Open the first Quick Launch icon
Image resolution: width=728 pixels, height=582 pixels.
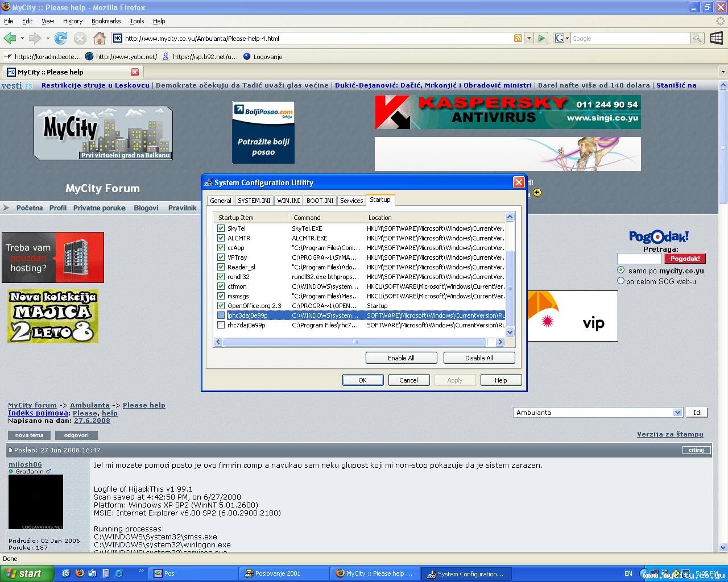[x=66, y=573]
